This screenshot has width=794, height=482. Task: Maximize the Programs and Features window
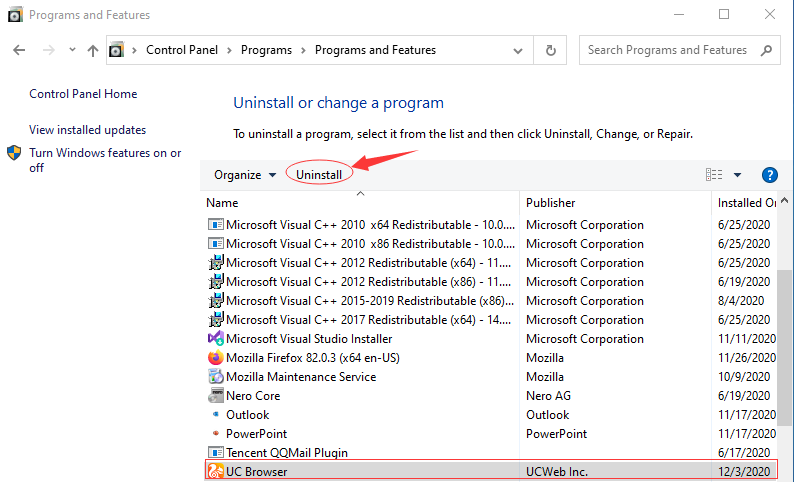(724, 14)
